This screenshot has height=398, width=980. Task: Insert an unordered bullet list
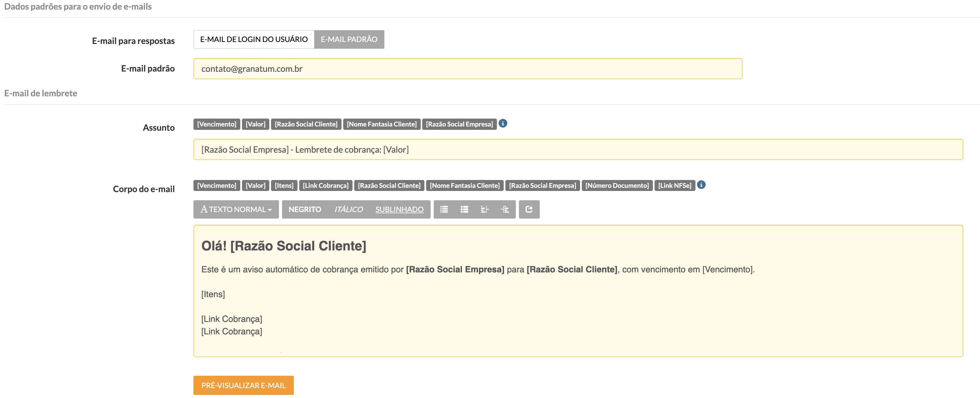[x=444, y=210]
